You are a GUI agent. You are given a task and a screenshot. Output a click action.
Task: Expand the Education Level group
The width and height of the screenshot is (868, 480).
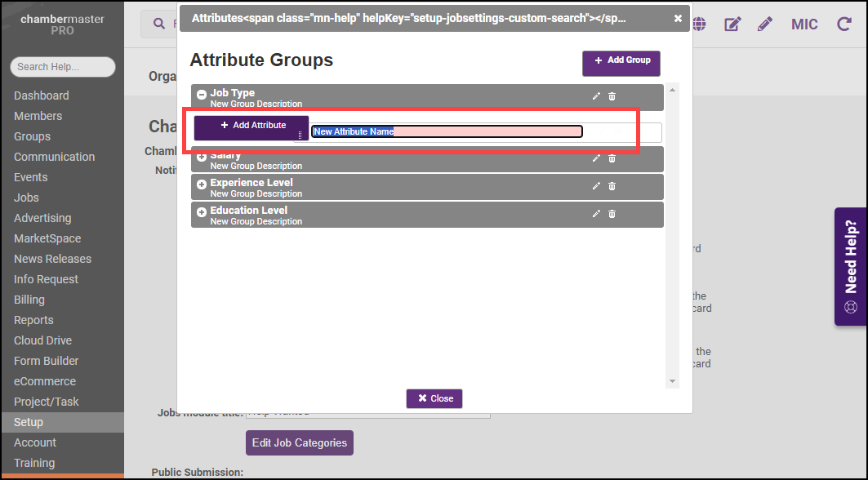[202, 212]
